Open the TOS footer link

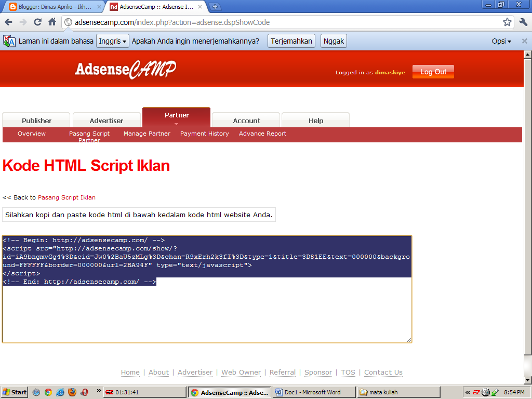coord(348,372)
